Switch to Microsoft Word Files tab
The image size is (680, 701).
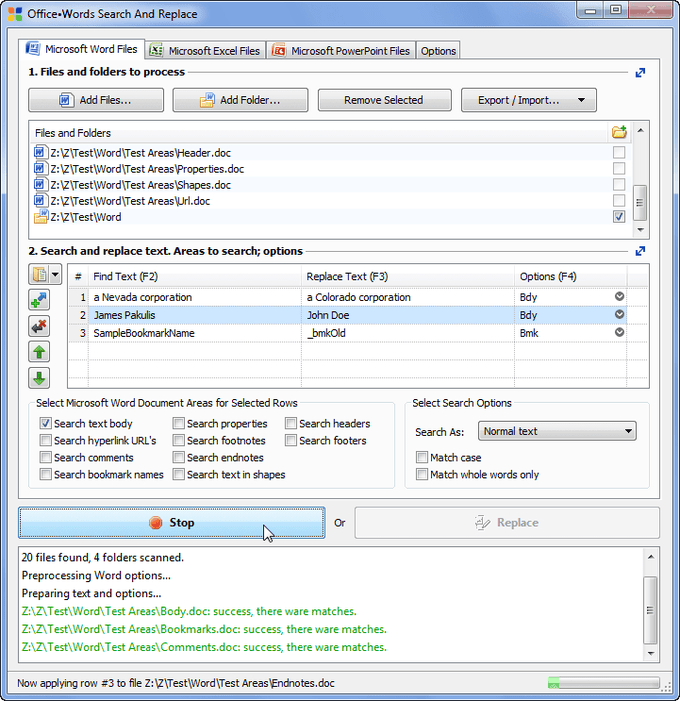(82, 49)
